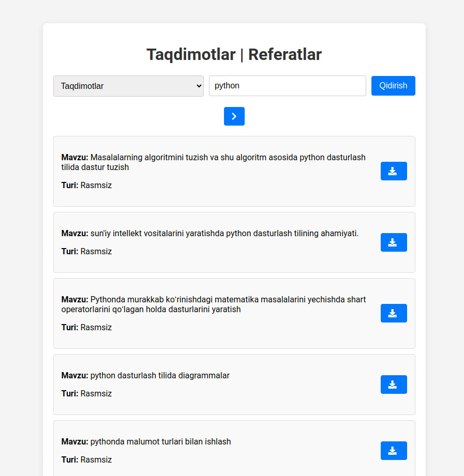Download the sun'iy intellekt vositalarini presentation

(393, 242)
